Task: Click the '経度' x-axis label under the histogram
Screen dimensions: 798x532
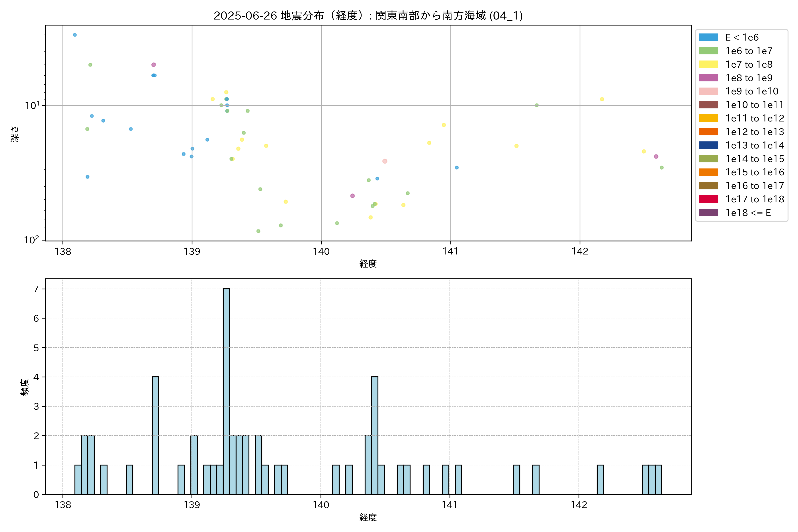Action: [x=368, y=517]
